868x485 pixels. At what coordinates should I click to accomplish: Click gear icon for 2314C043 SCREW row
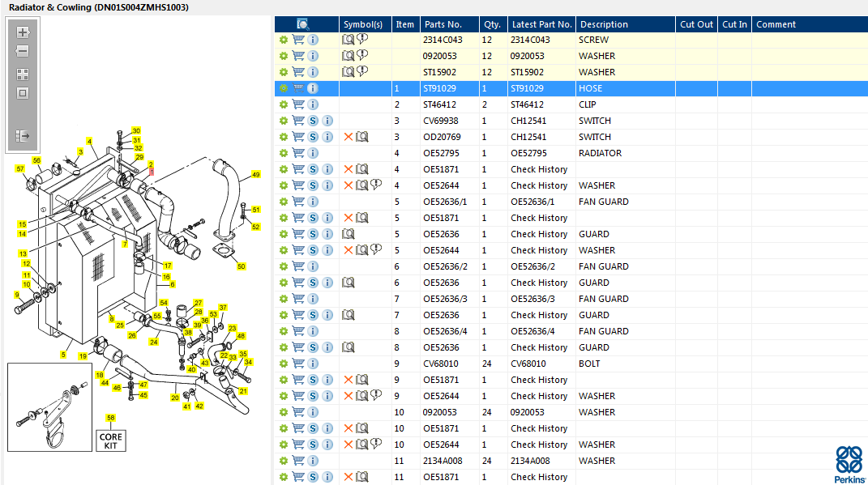tap(284, 40)
